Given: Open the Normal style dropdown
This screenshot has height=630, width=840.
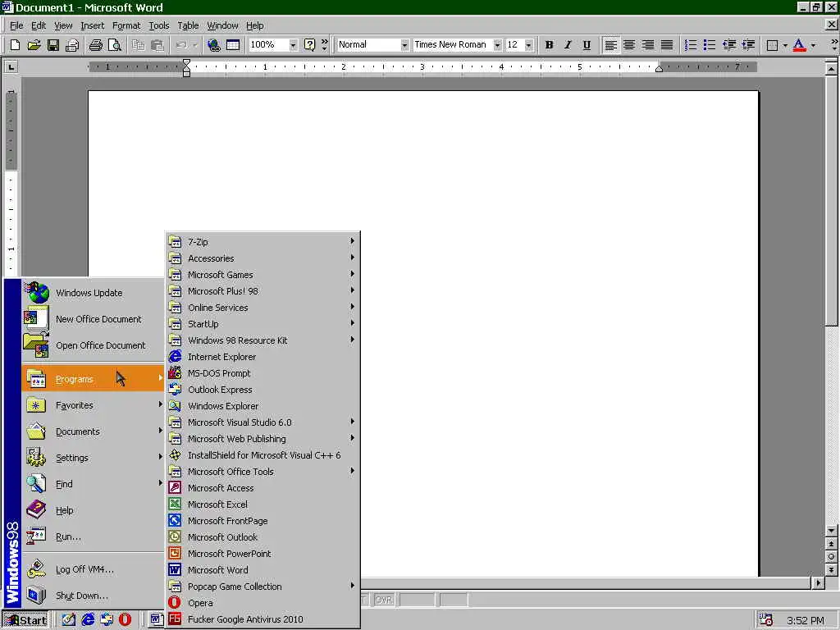Looking at the screenshot, I should click(x=404, y=45).
